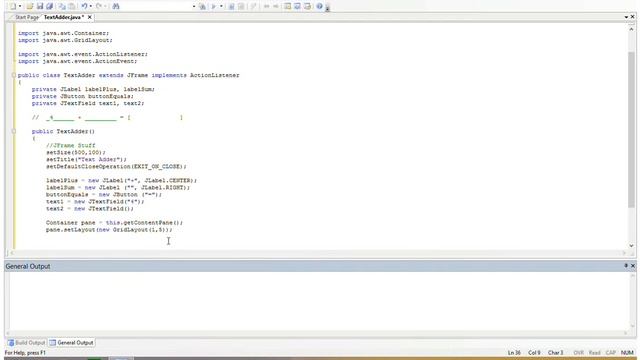Open the Redo history dropdown arrow
Viewport: 640px width, 360px height.
click(x=105, y=6)
